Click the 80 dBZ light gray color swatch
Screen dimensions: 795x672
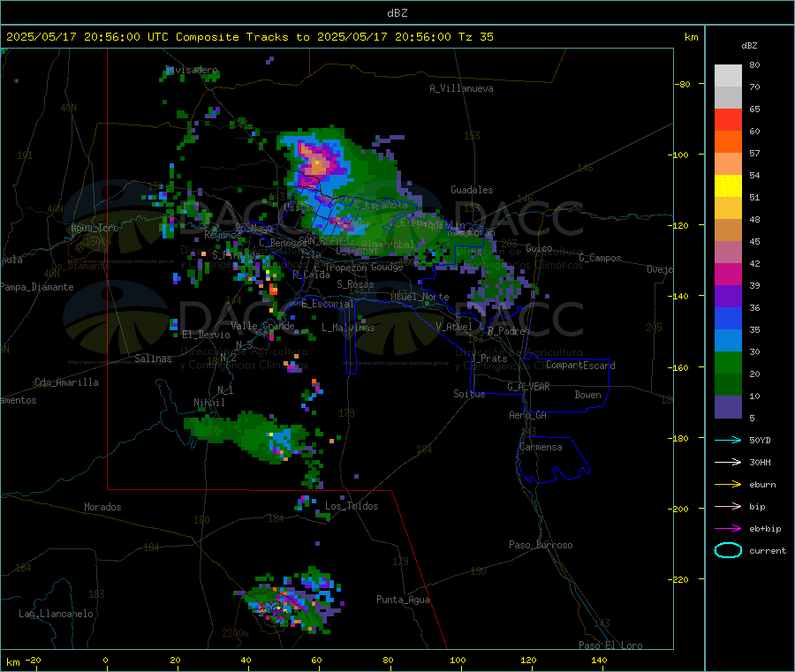point(728,76)
